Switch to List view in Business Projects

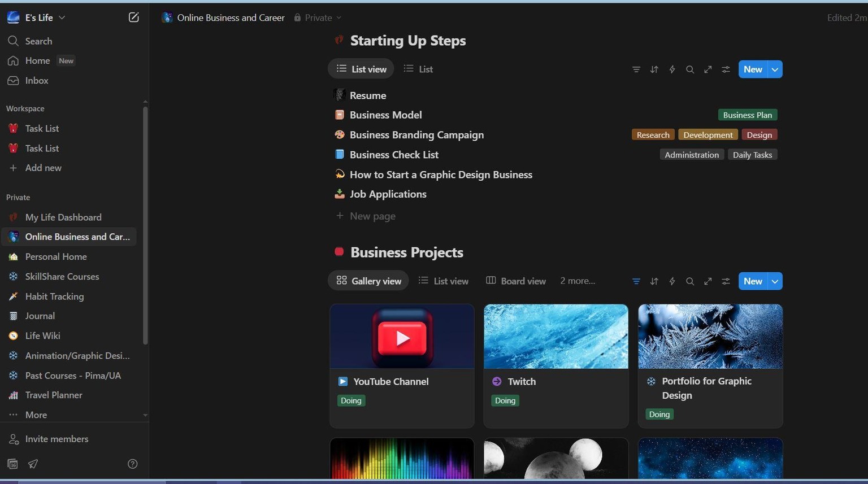click(x=444, y=281)
